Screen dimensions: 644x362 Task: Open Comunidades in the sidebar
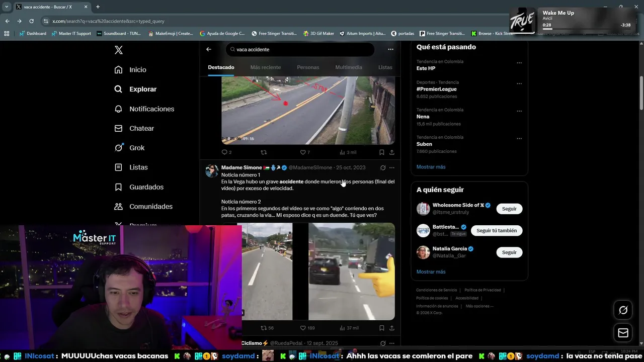(x=143, y=207)
